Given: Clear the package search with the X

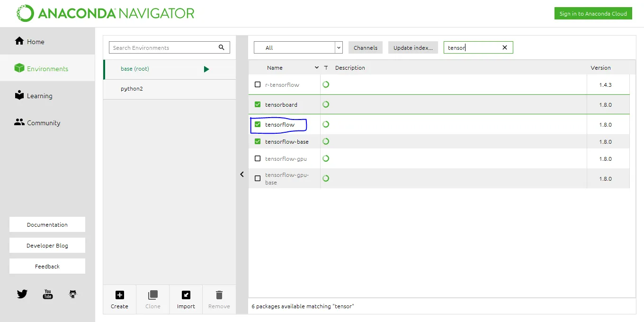Looking at the screenshot, I should [x=505, y=47].
